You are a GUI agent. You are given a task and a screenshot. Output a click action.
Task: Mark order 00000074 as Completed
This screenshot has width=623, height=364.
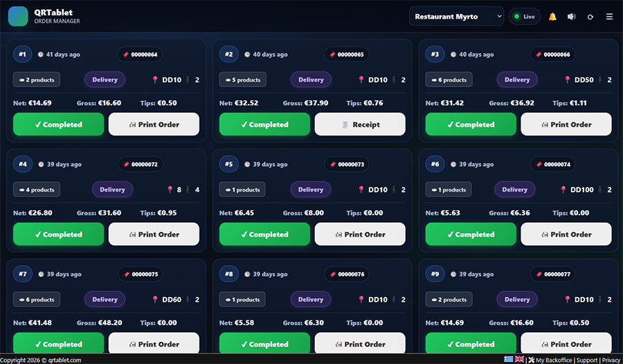[x=471, y=234]
